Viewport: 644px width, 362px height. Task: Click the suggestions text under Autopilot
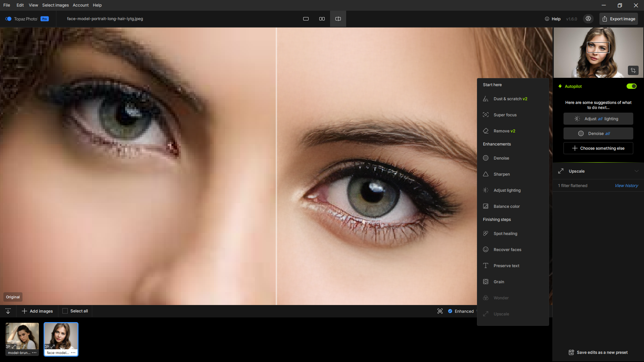[x=598, y=105]
